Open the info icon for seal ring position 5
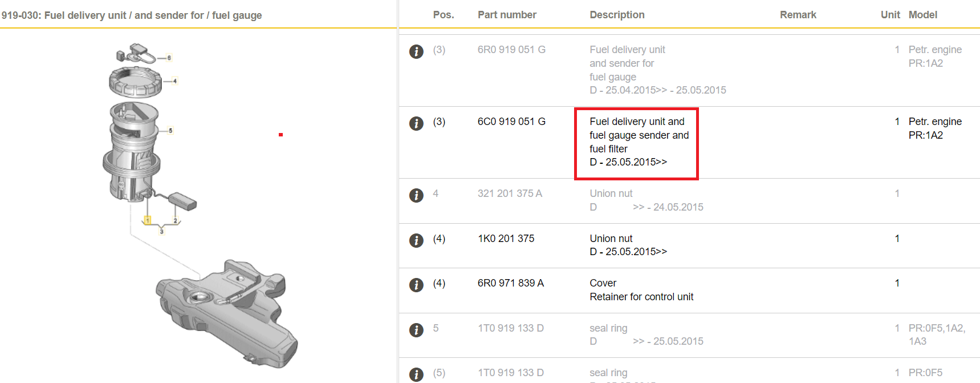 coord(416,329)
